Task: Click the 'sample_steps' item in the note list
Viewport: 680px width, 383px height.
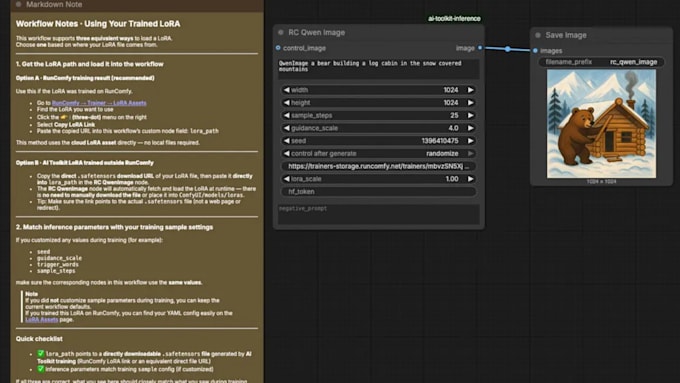Action: [56, 271]
